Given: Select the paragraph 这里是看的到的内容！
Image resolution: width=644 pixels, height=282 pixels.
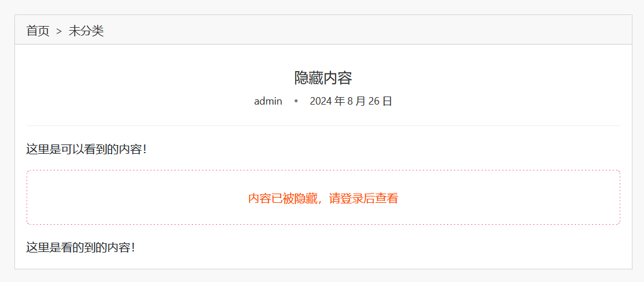Looking at the screenshot, I should click(81, 247).
